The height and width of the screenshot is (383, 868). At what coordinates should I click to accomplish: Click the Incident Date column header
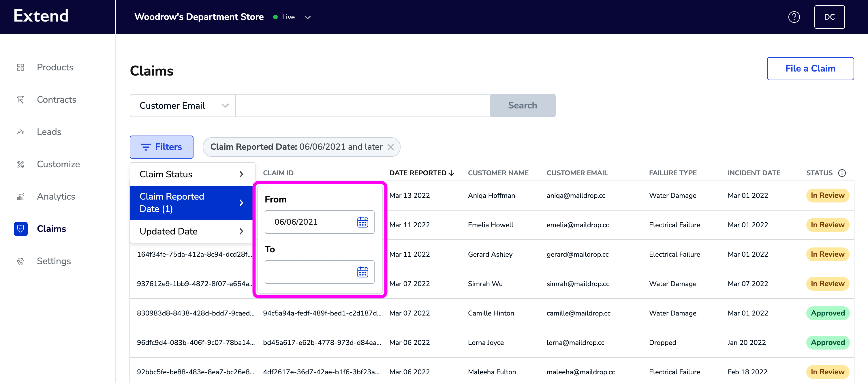coord(754,173)
